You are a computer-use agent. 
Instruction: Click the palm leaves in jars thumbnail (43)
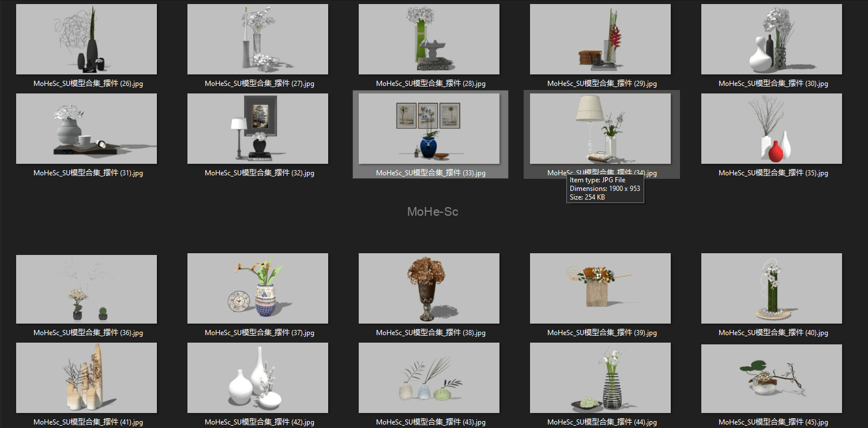(x=429, y=378)
